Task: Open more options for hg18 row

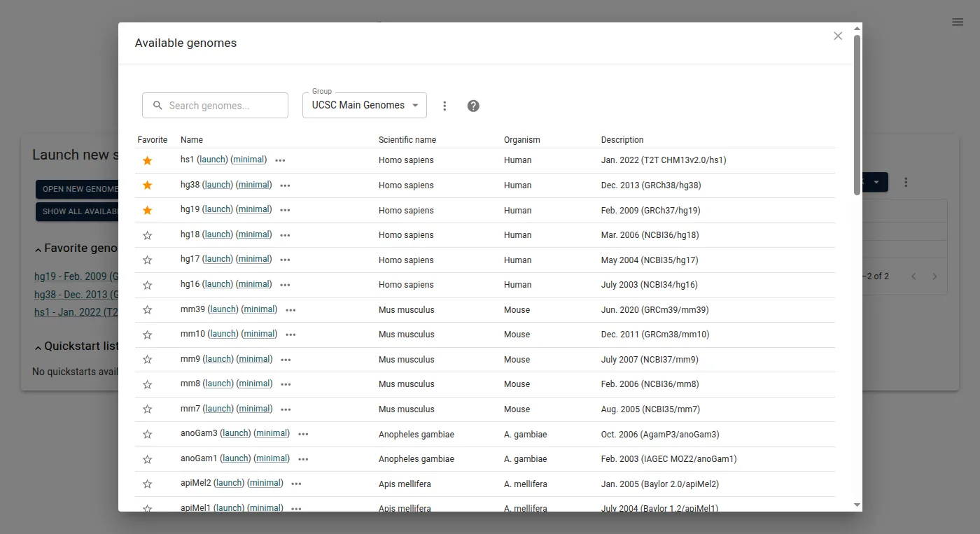Action: [285, 235]
